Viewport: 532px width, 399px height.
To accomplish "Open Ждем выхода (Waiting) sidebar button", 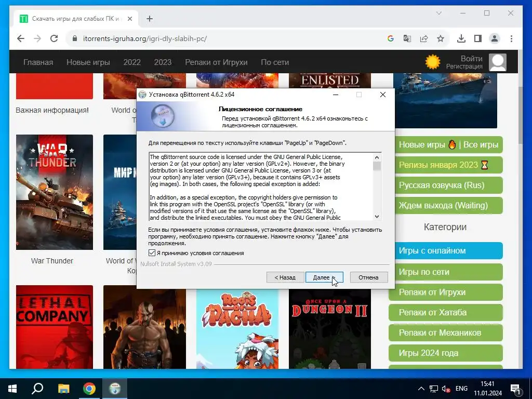I will pos(448,205).
